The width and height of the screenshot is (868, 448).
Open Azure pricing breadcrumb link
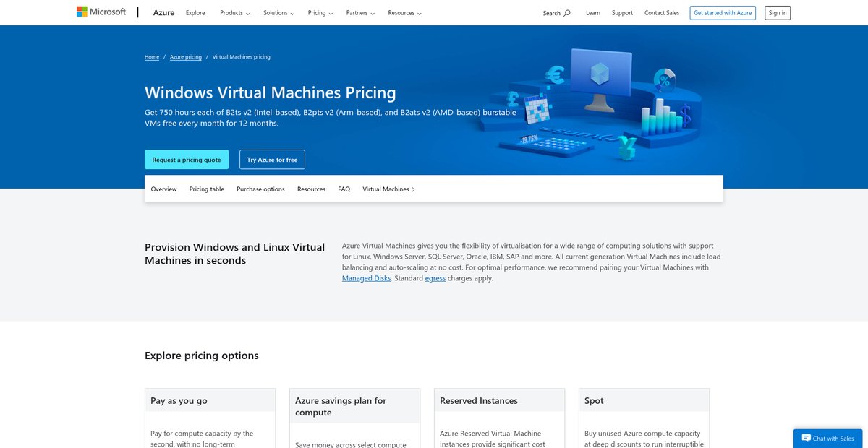[x=186, y=57]
